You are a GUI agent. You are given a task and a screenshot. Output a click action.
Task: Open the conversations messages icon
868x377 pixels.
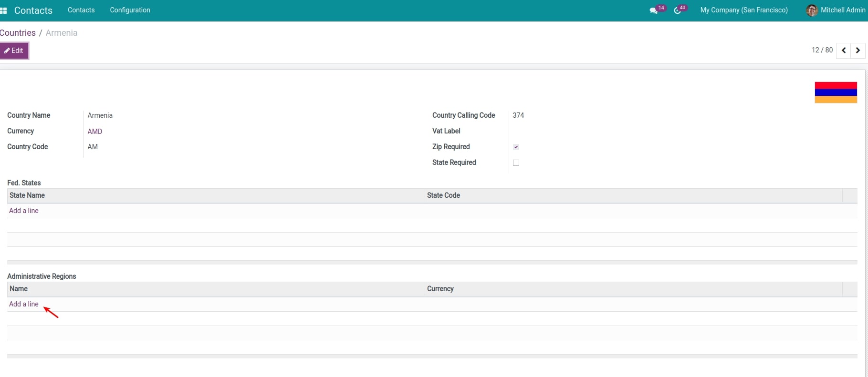[653, 10]
